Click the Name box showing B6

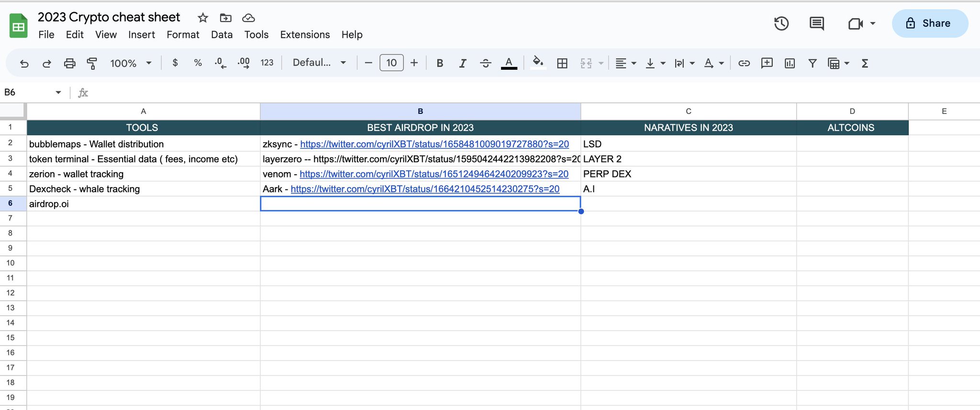(33, 92)
